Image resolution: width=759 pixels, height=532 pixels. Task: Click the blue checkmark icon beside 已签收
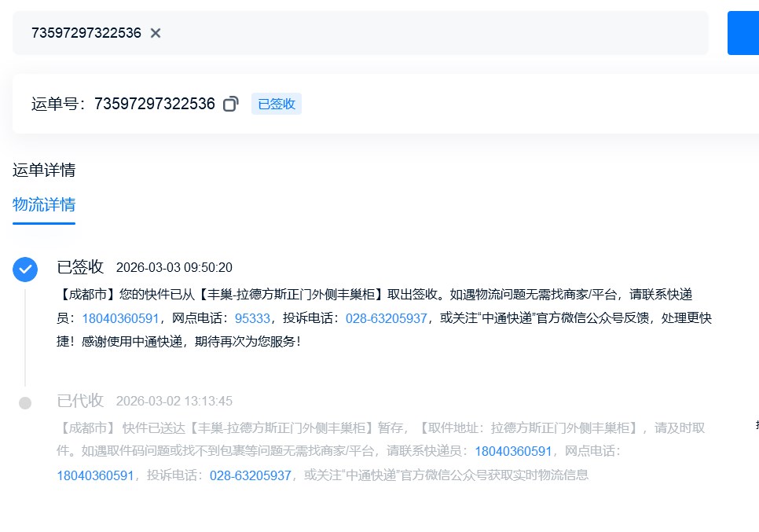[25, 269]
